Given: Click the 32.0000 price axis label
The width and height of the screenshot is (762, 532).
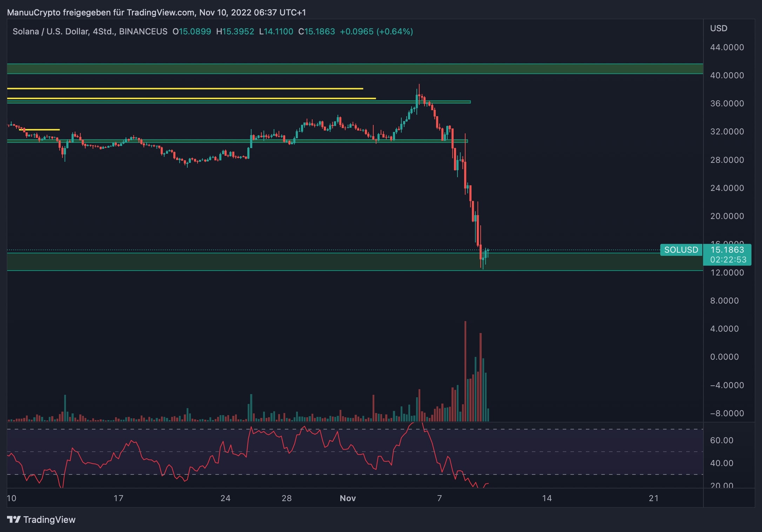Looking at the screenshot, I should [x=727, y=132].
